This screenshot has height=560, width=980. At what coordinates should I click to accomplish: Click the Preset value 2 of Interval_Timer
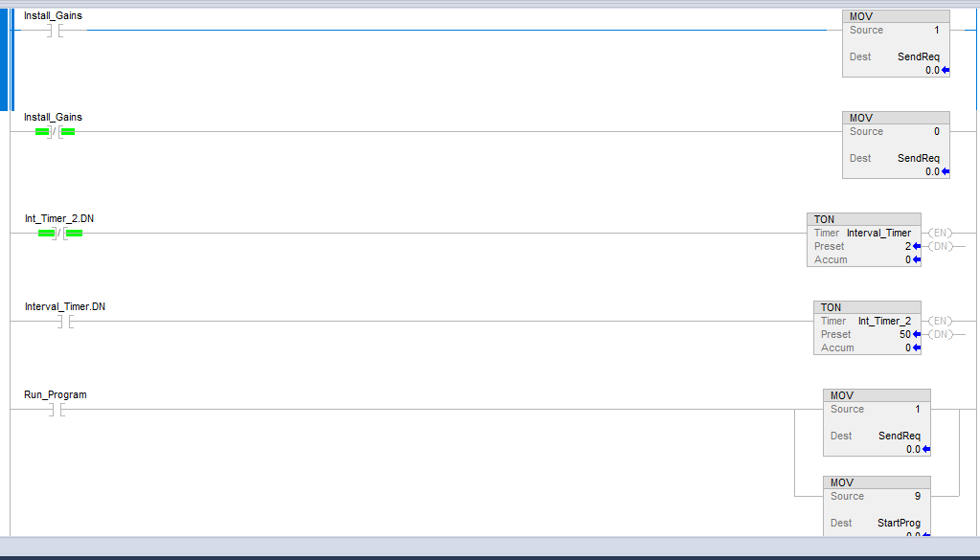(x=907, y=246)
